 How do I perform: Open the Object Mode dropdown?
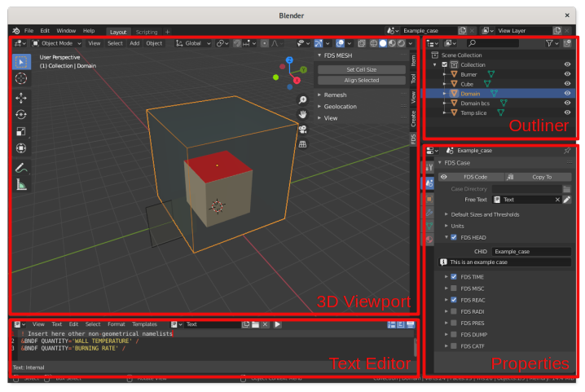[x=56, y=43]
